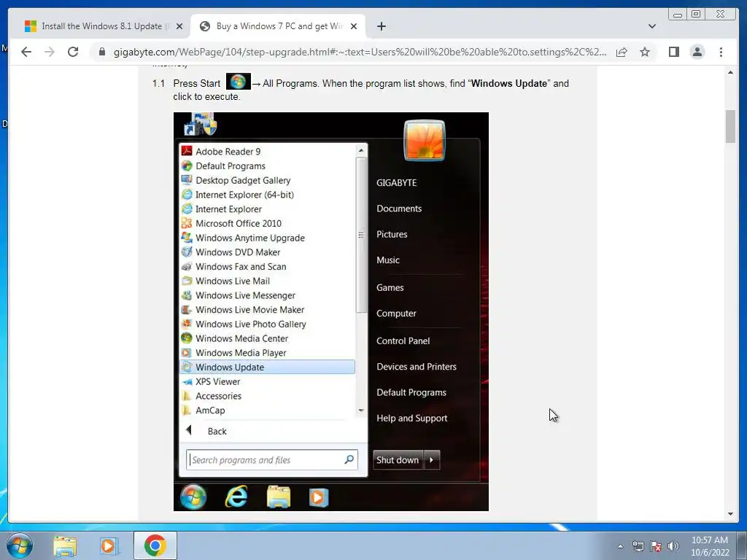Click the Chrome icon on the taskbar
The width and height of the screenshot is (747, 560).
click(155, 545)
